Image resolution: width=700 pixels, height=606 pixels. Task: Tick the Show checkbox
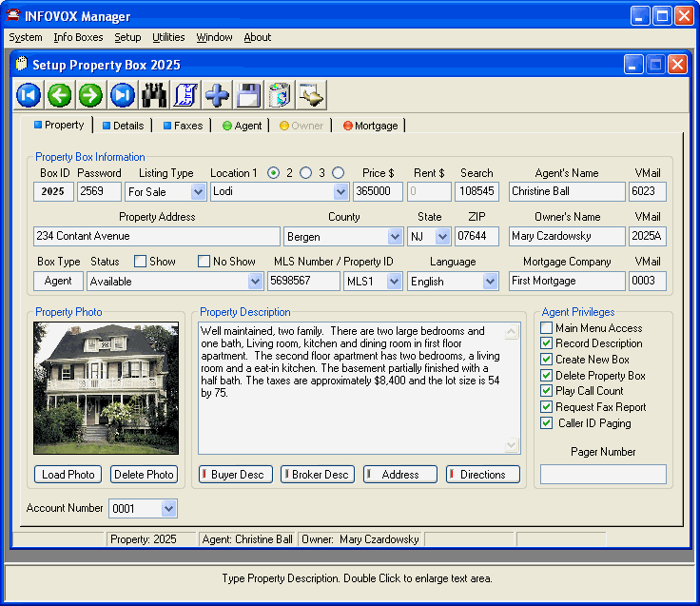(140, 262)
